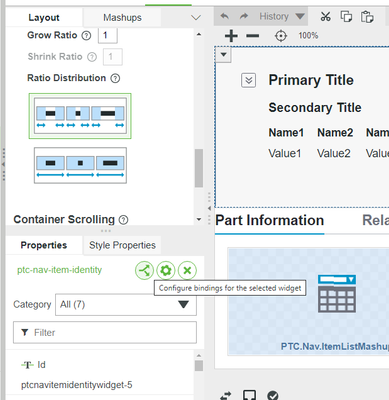Click the configure bindings icon
The width and height of the screenshot is (389, 400).
(144, 270)
